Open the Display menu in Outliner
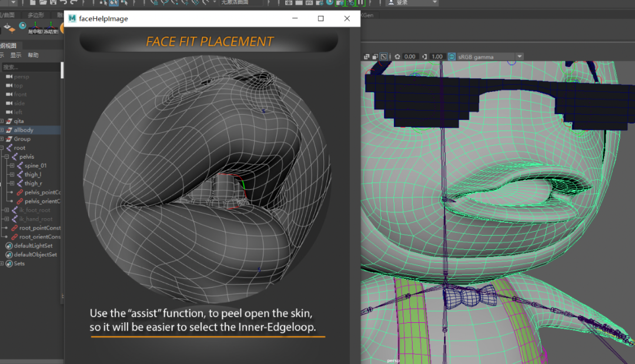 tap(16, 55)
